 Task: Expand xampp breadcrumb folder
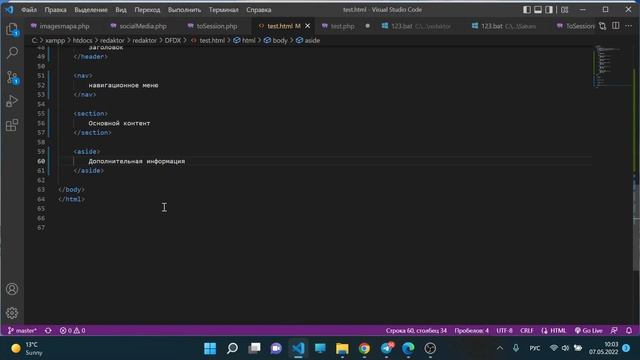55,40
